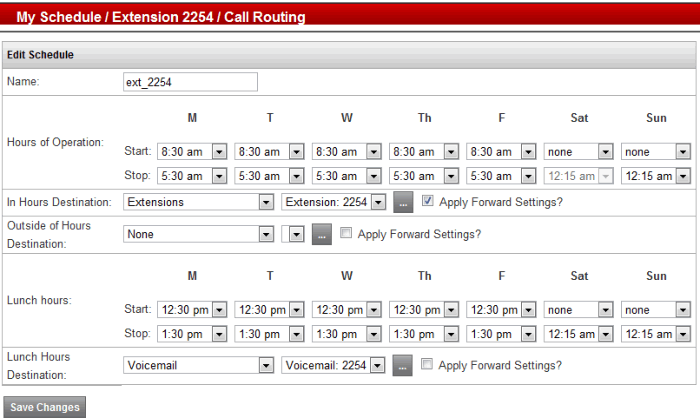This screenshot has width=700, height=420.
Task: Save Changes to the schedule
Action: tap(45, 407)
